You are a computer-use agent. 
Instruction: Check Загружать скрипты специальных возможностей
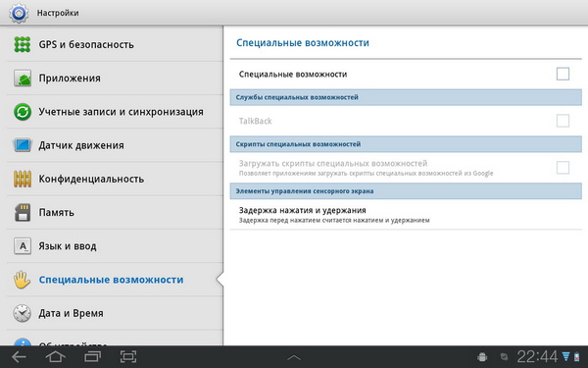point(563,168)
